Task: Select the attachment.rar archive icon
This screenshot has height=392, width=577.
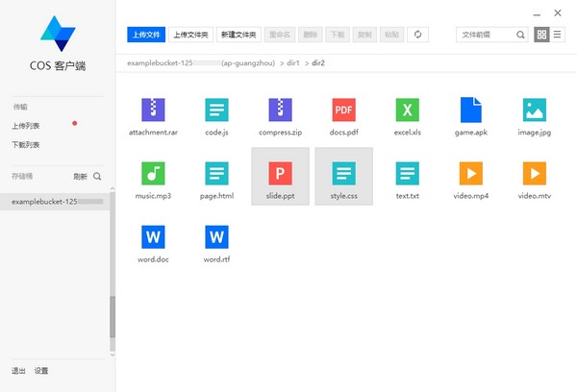Action: 154,110
